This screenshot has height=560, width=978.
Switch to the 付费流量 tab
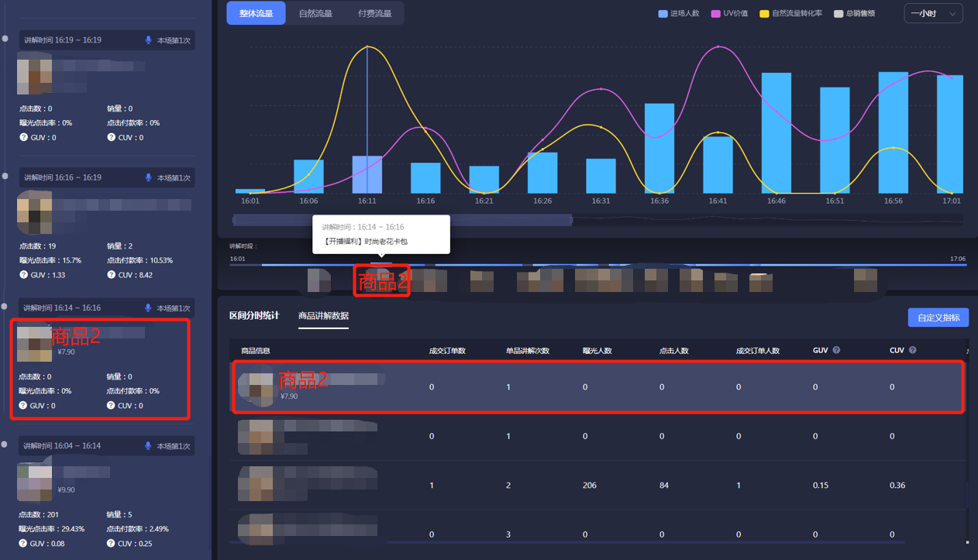[x=374, y=14]
